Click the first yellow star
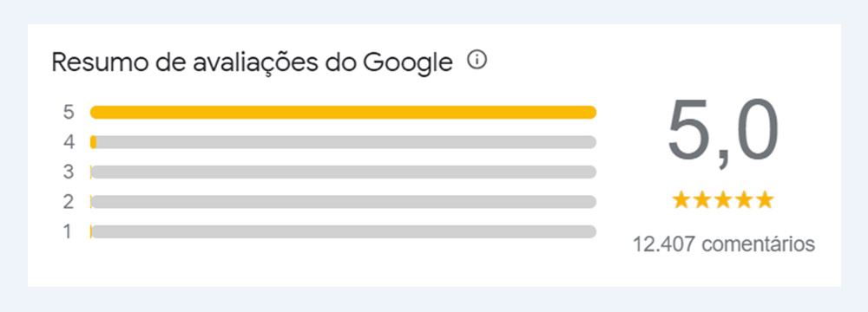868x312 pixels. (x=681, y=200)
